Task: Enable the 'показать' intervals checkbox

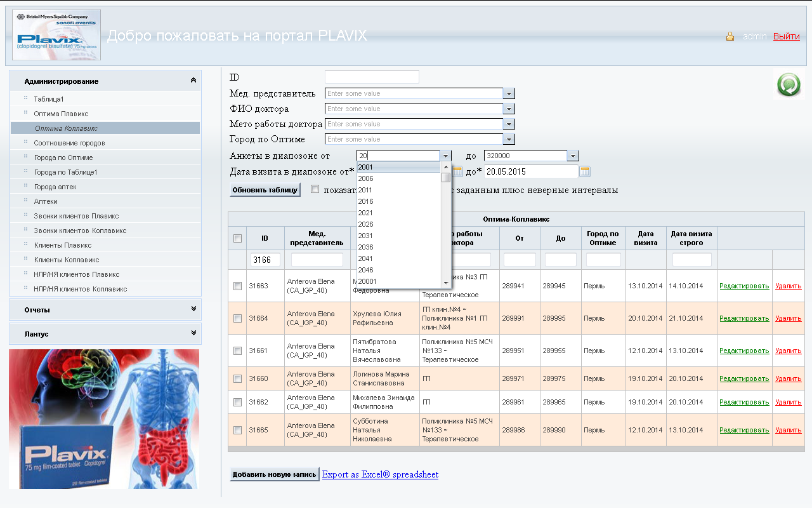Action: pyautogui.click(x=315, y=189)
